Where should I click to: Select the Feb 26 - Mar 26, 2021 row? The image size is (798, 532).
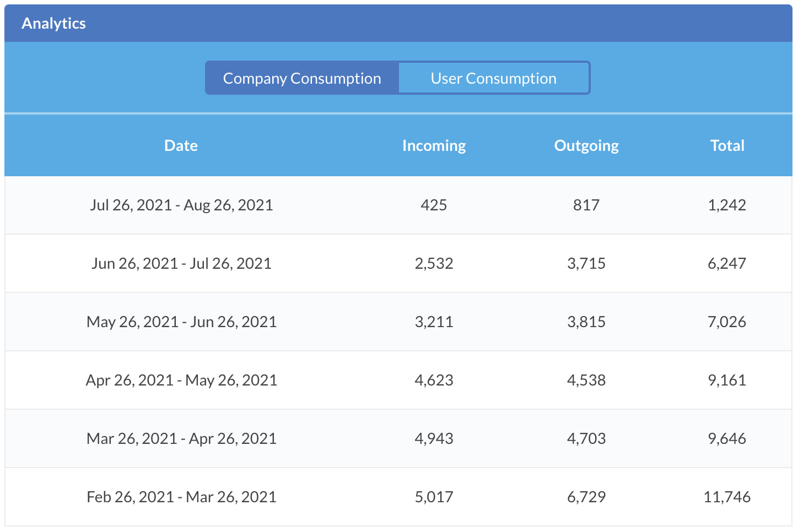tap(398, 497)
